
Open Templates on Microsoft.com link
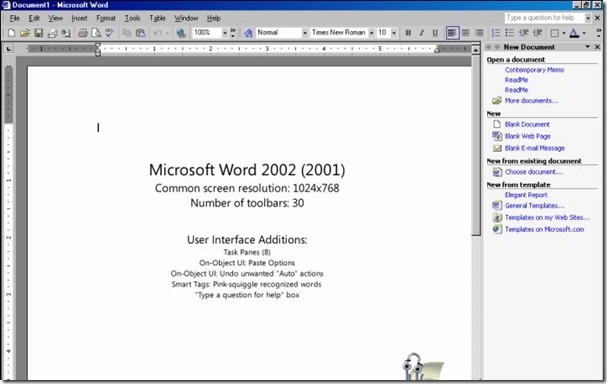click(x=544, y=229)
